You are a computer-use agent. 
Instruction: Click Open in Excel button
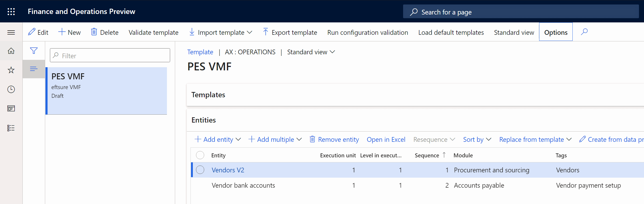[x=386, y=139]
